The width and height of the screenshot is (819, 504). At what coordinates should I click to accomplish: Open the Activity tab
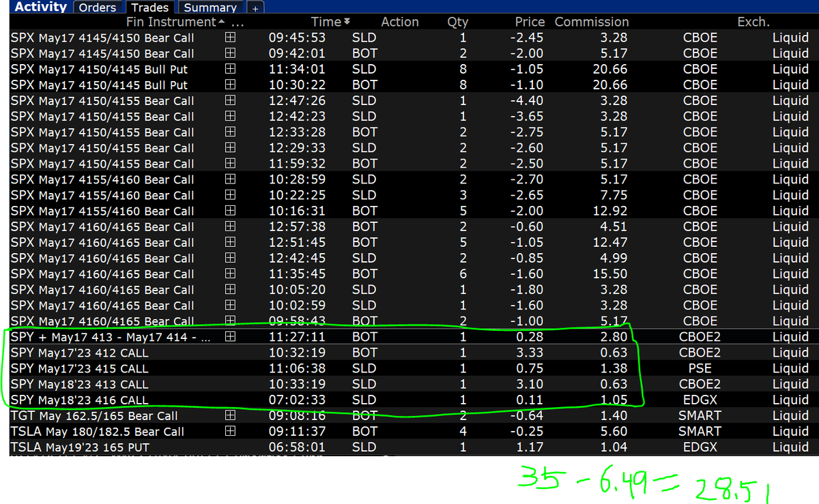click(41, 7)
